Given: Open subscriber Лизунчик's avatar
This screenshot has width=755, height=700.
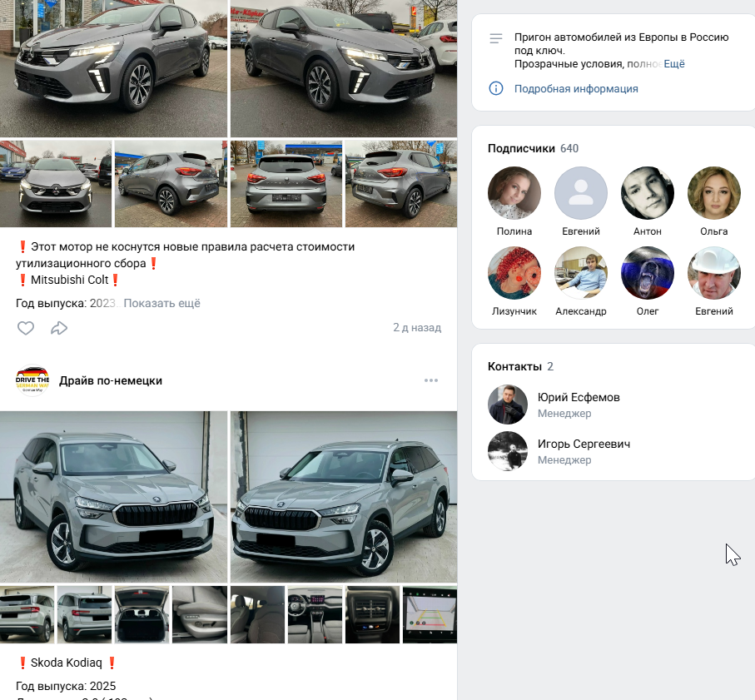Looking at the screenshot, I should tap(514, 273).
